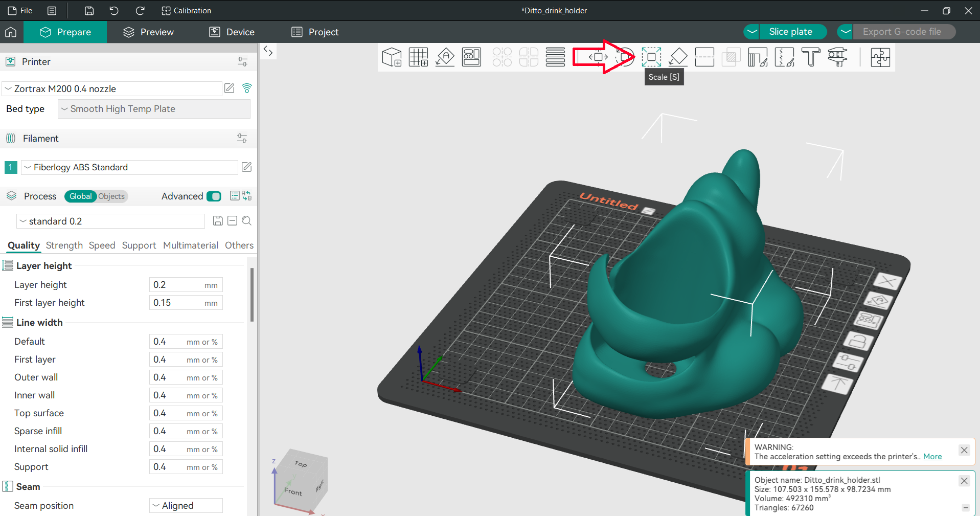Image resolution: width=980 pixels, height=516 pixels.
Task: Expand the Seam position dropdown
Action: pyautogui.click(x=186, y=505)
